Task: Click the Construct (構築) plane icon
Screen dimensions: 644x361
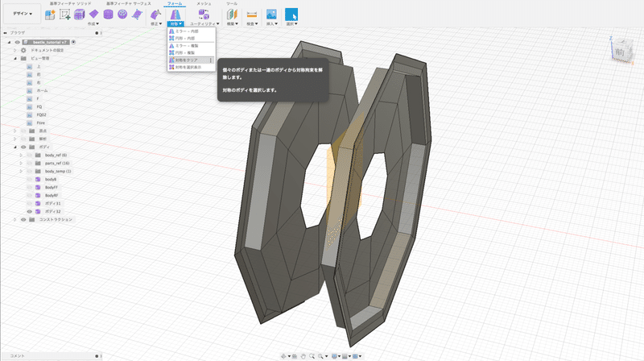Action: click(x=233, y=15)
